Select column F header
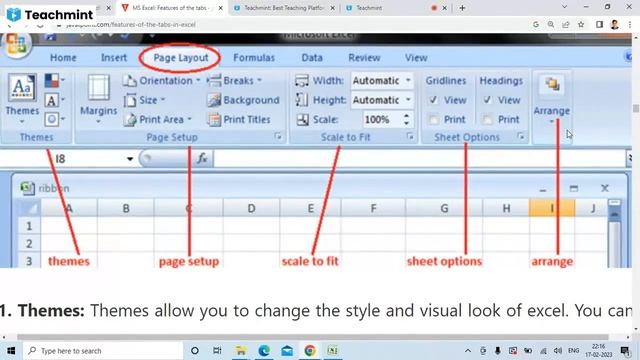 click(x=373, y=209)
